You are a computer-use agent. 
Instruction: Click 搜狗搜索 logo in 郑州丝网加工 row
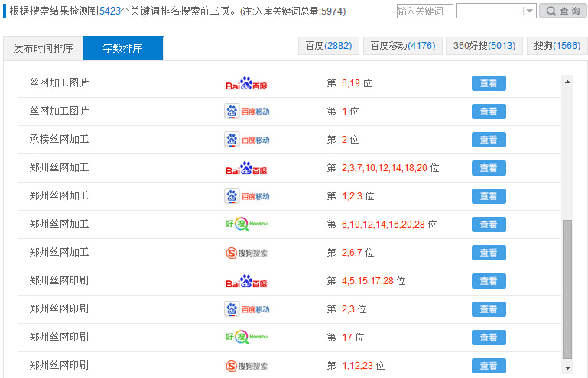click(246, 253)
